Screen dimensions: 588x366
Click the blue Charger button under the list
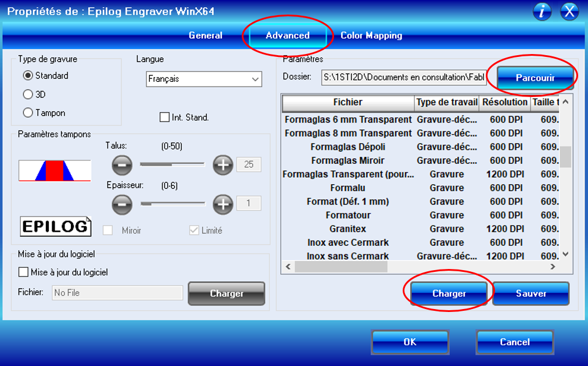449,293
